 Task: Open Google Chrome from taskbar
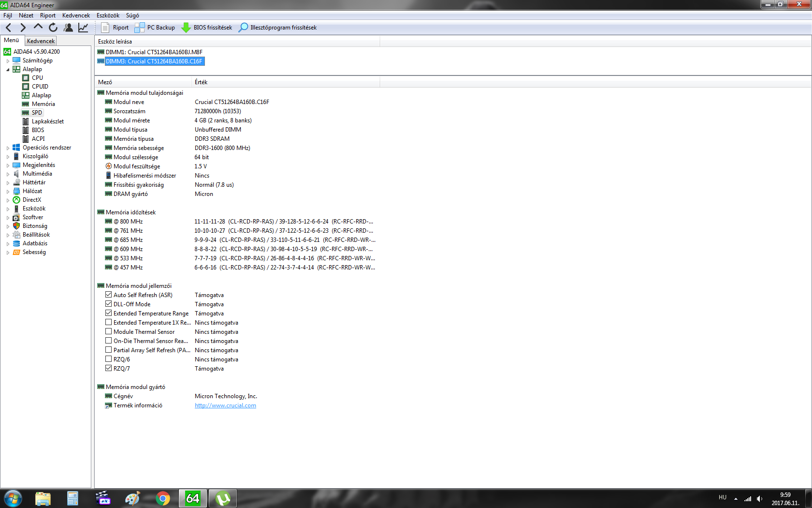163,498
